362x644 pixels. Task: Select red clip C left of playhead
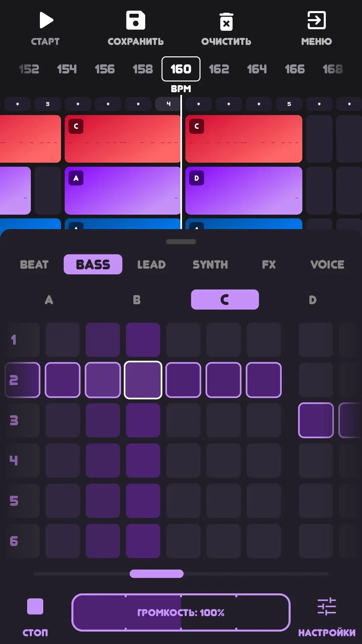pos(122,139)
